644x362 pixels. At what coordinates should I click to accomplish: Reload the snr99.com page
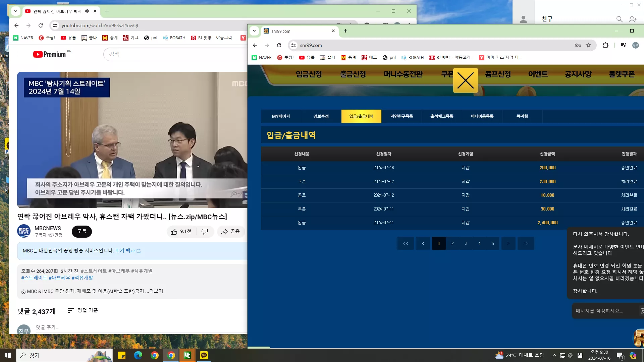[279, 45]
